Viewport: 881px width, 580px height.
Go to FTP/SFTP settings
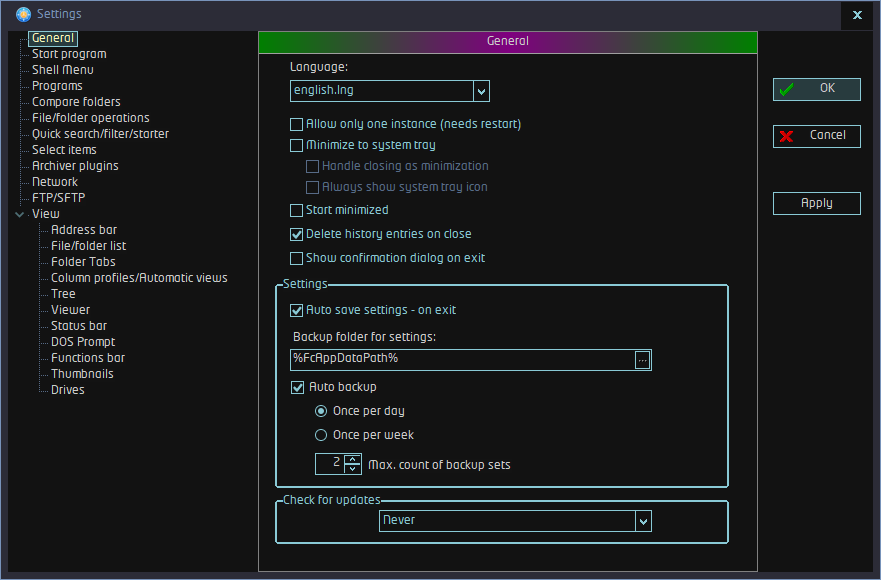(58, 198)
